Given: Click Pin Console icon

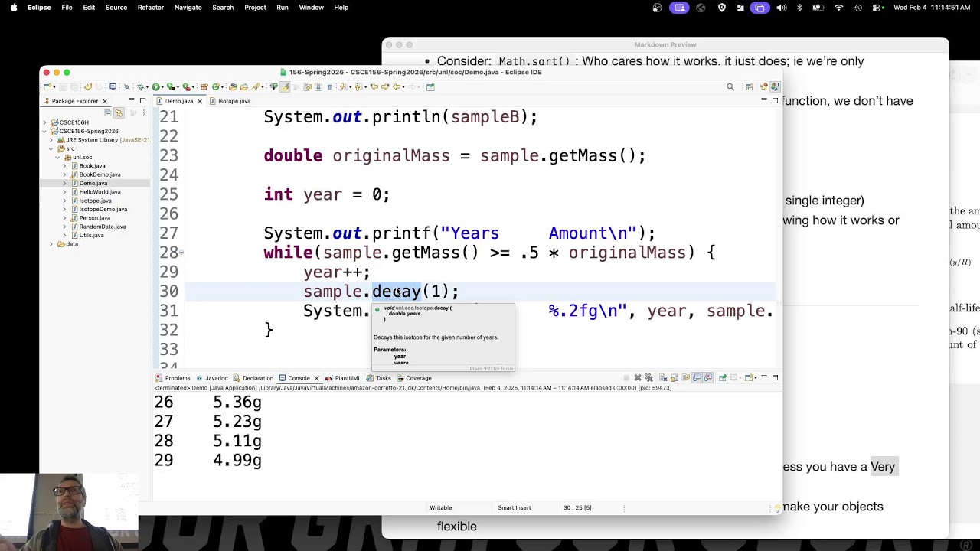Looking at the screenshot, I should [723, 377].
